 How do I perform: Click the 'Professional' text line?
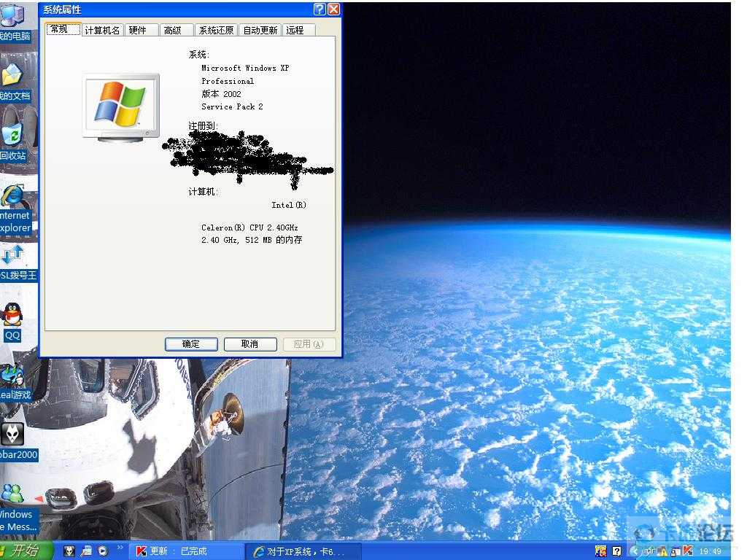tap(228, 81)
